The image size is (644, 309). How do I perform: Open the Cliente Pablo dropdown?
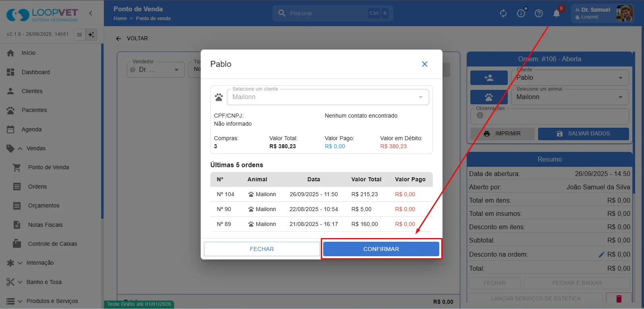tap(570, 78)
